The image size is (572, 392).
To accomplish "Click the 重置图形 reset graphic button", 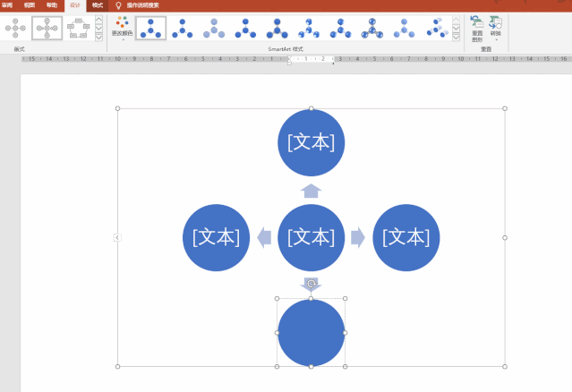I will click(477, 29).
